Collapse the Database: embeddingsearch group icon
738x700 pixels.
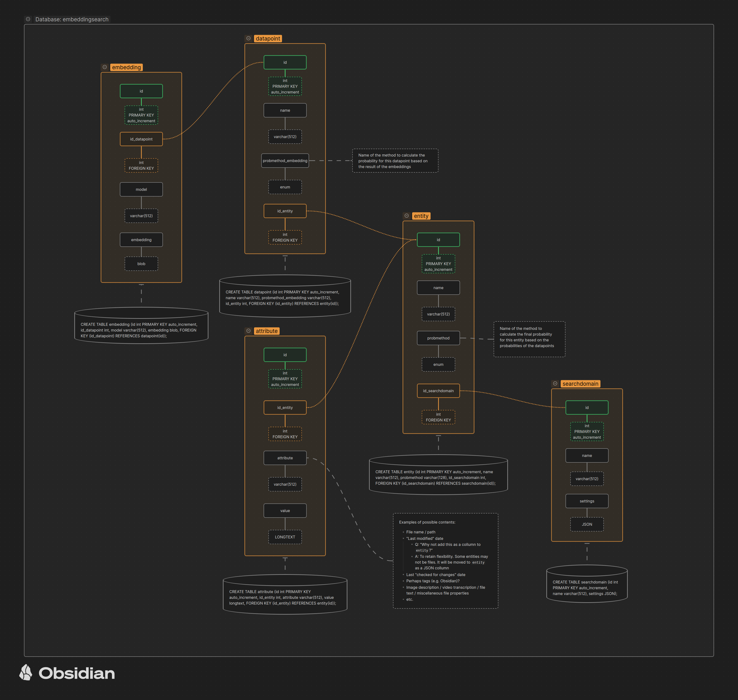[x=28, y=19]
